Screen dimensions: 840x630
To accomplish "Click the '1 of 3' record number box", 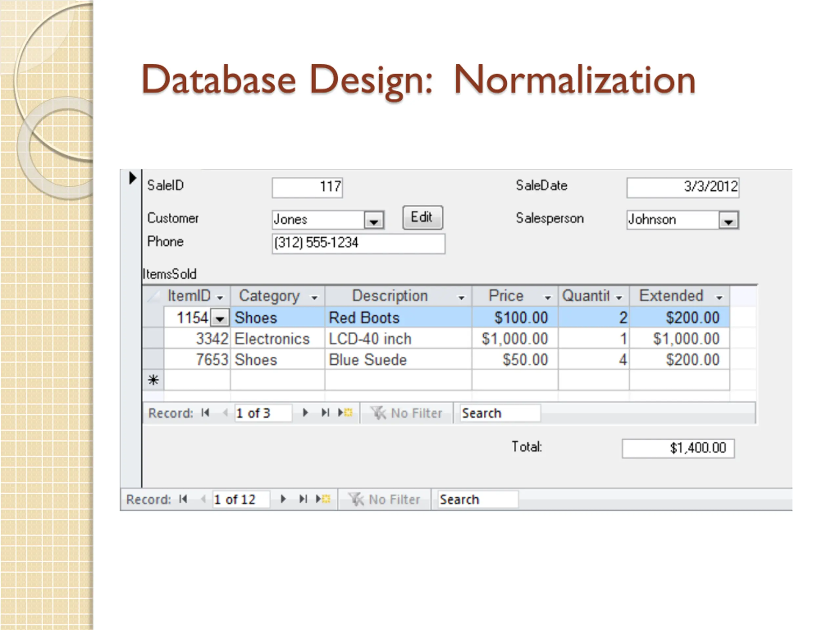I will (263, 413).
